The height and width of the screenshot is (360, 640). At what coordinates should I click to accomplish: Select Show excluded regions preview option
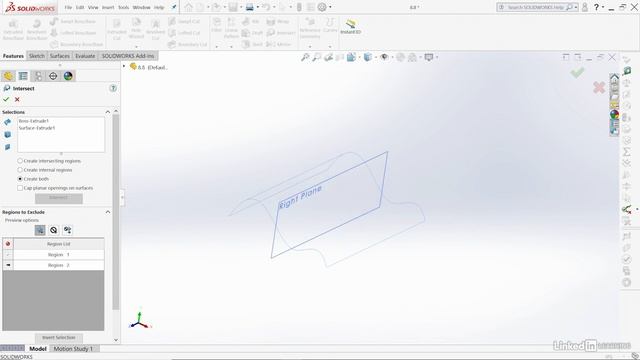point(53,230)
